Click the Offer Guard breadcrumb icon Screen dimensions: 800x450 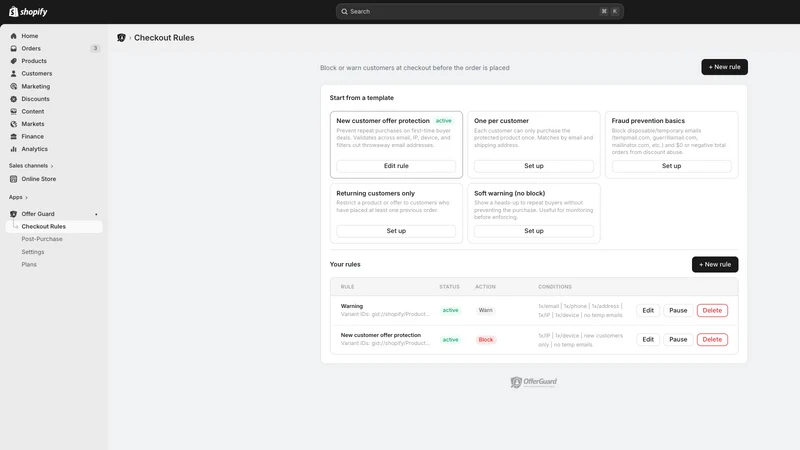coord(121,38)
